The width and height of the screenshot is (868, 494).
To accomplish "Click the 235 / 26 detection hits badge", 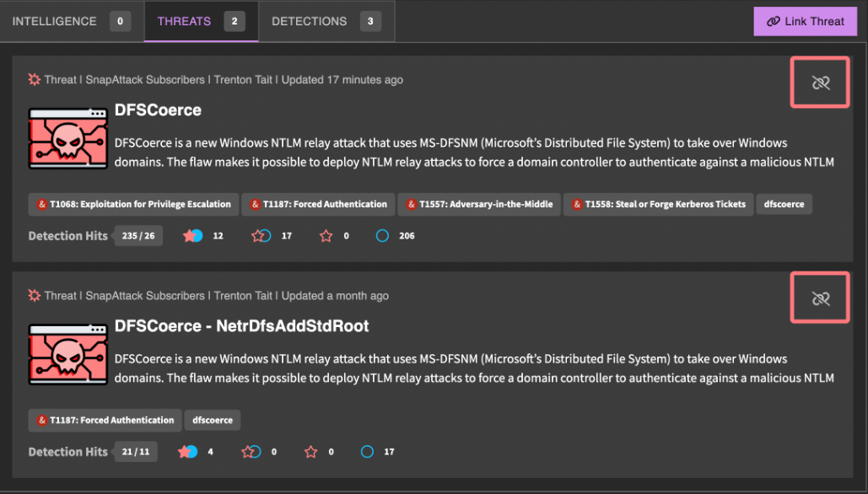I will tap(136, 236).
